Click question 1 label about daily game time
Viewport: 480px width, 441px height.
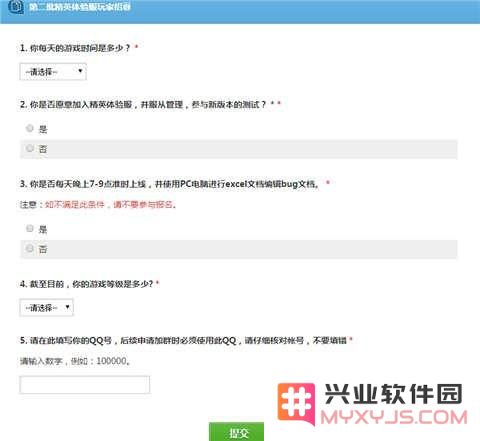tap(75, 48)
